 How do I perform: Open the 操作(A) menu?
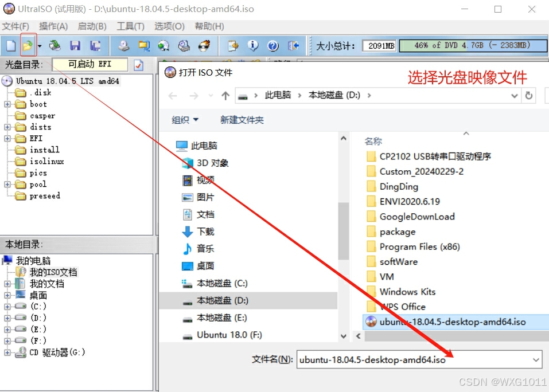point(53,26)
